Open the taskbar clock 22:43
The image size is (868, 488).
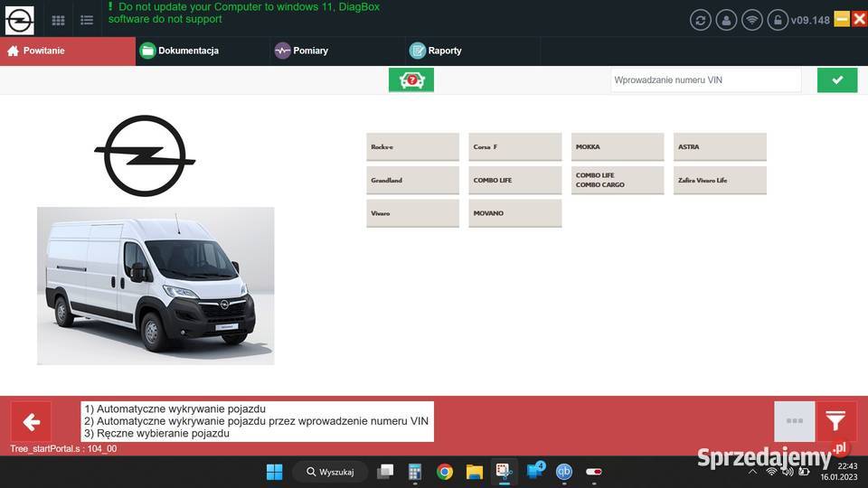coord(847,466)
